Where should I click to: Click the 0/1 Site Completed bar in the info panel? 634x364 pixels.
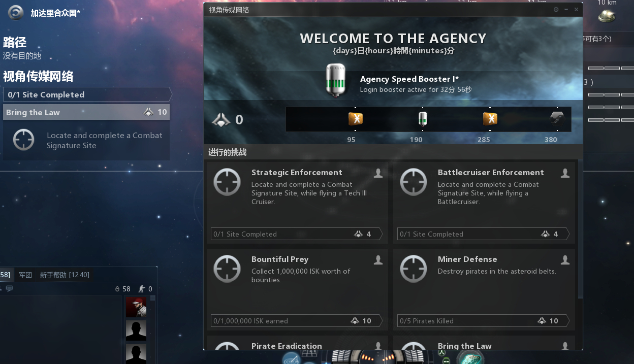tap(87, 94)
